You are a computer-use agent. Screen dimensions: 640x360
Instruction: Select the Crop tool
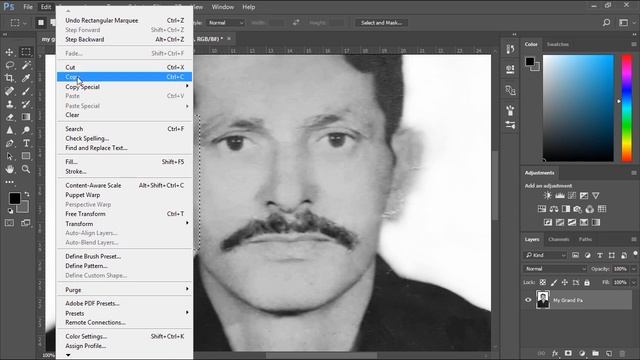click(9, 78)
